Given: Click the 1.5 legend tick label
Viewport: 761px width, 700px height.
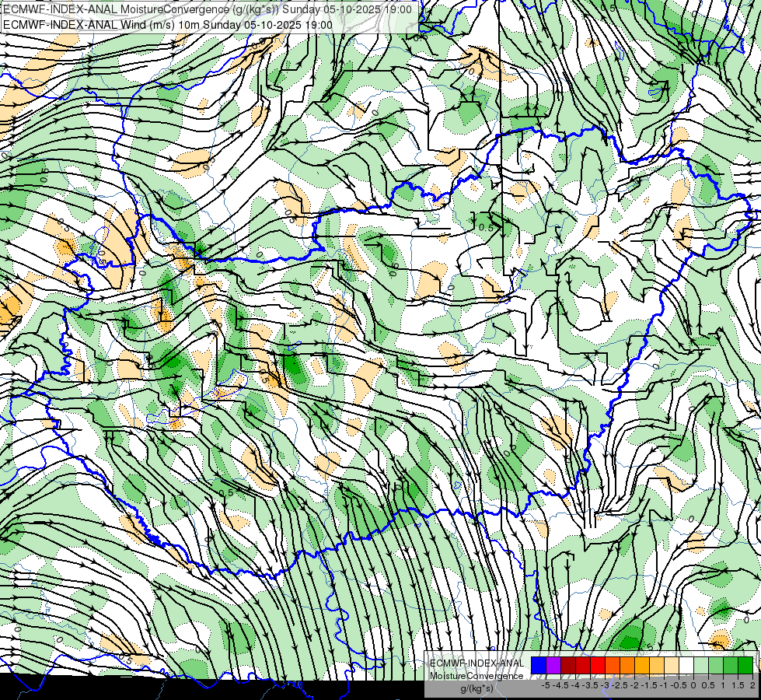Looking at the screenshot, I should click(x=738, y=685).
